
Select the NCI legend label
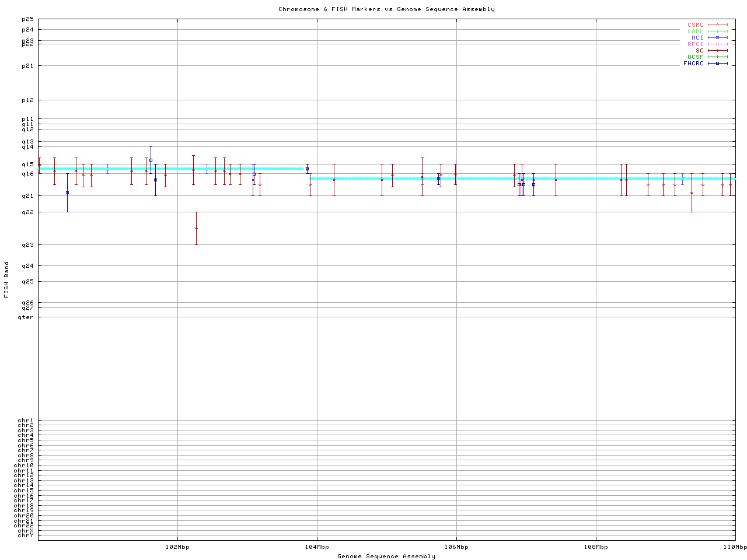(x=697, y=38)
